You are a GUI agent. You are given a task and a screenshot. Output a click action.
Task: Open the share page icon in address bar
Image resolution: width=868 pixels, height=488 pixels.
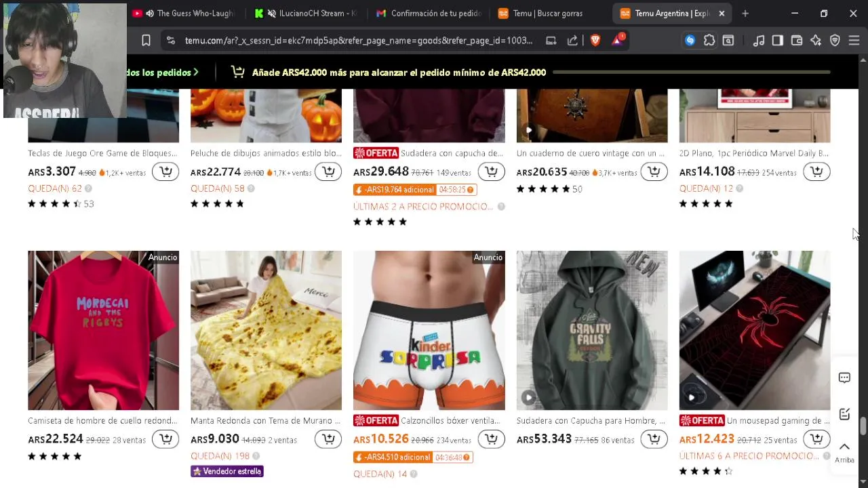572,41
